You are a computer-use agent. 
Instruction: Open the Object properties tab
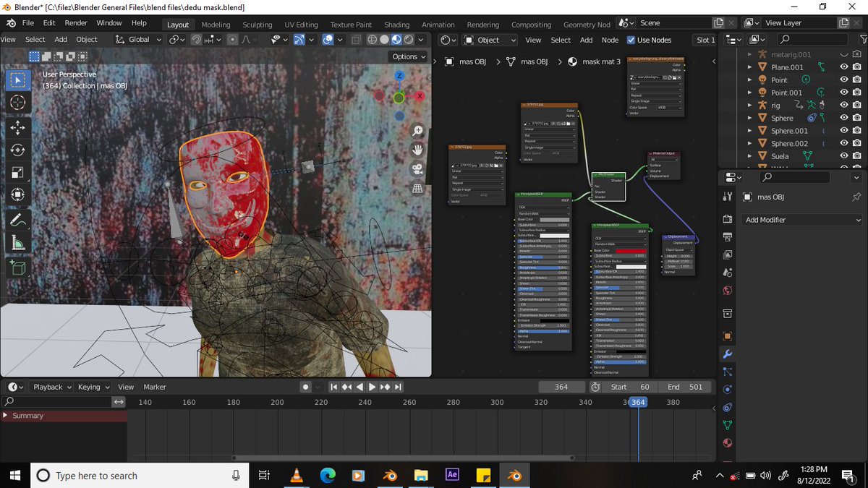pos(728,336)
